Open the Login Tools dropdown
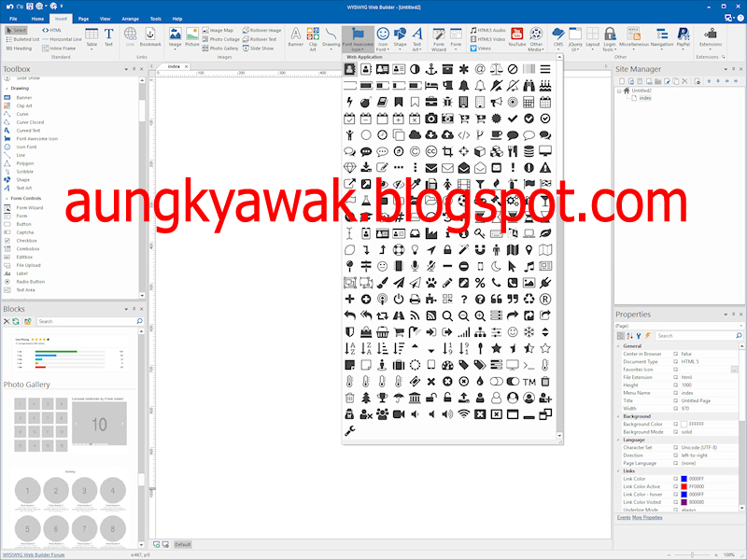 (610, 39)
